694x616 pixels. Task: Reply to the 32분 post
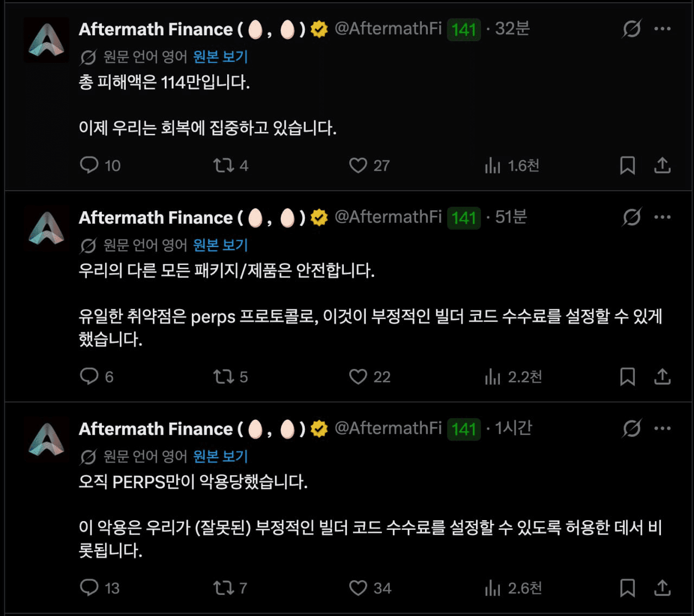89,165
